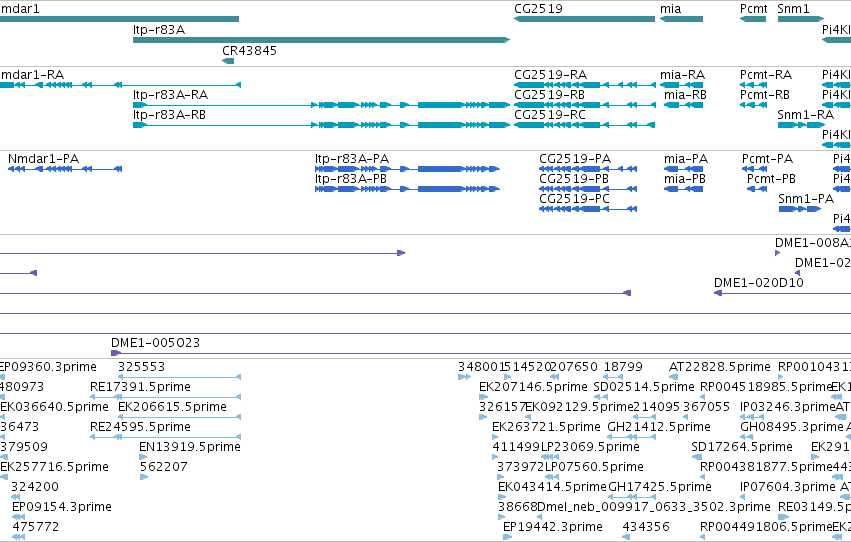Select the EK043414.5prime EST label
Image resolution: width=851 pixels, height=542 pixels.
[x=552, y=487]
